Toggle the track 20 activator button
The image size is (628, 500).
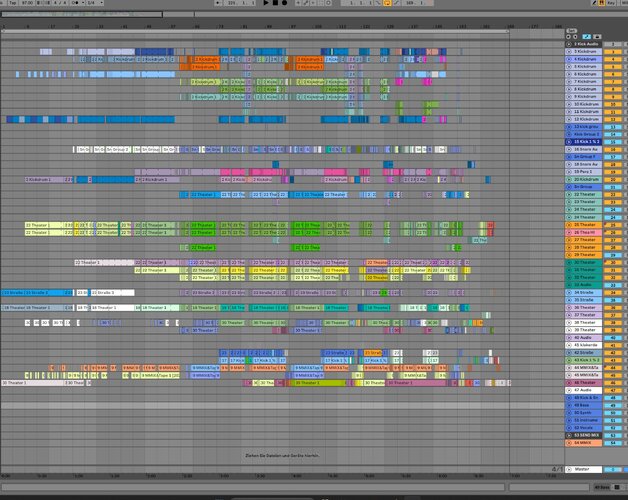(612, 179)
